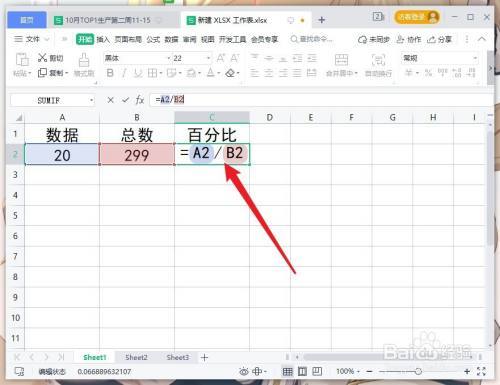The width and height of the screenshot is (500, 385).
Task: Switch to the Data ribbon tab
Action: point(171,39)
